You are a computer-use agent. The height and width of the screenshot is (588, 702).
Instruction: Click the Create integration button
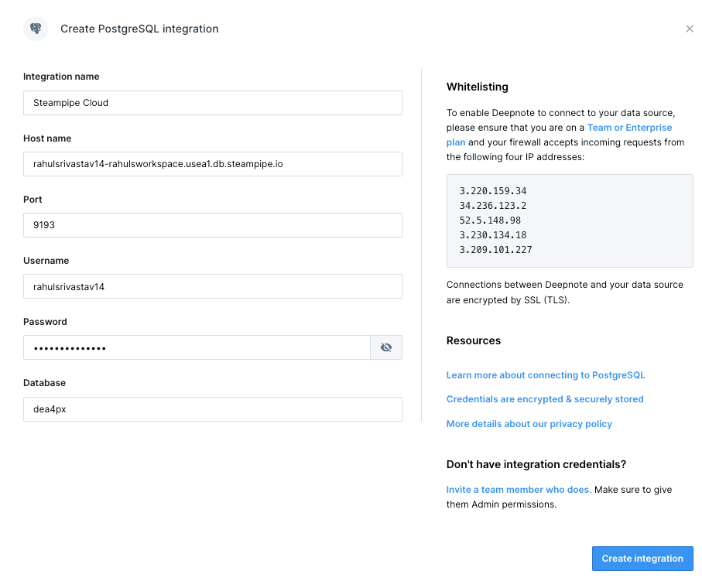[x=642, y=559]
